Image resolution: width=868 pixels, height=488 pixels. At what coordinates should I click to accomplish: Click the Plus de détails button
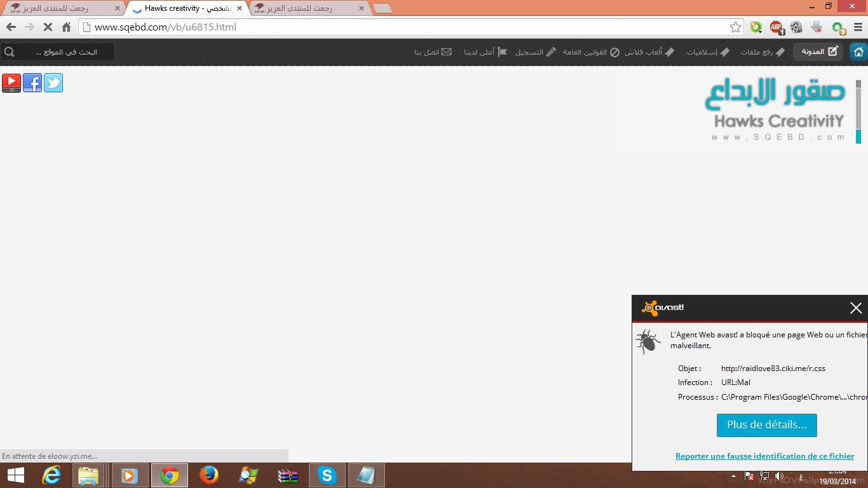766,425
